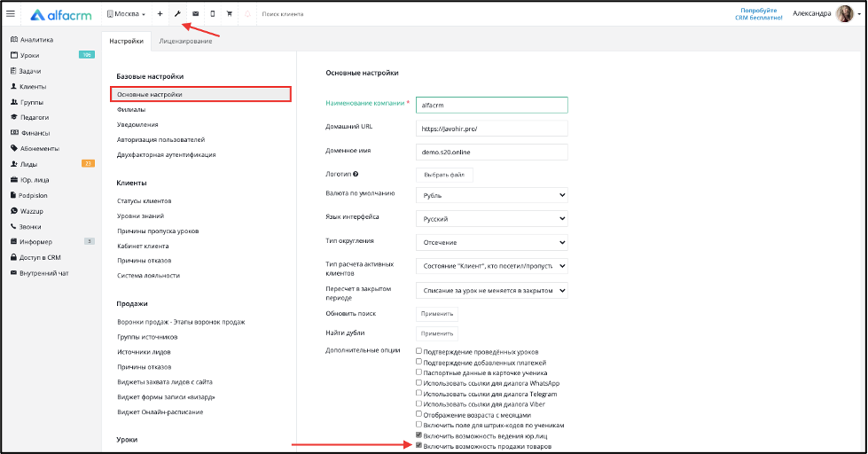The image size is (868, 454).
Task: Open the Валюта по умолчанию dropdown
Action: pyautogui.click(x=491, y=195)
